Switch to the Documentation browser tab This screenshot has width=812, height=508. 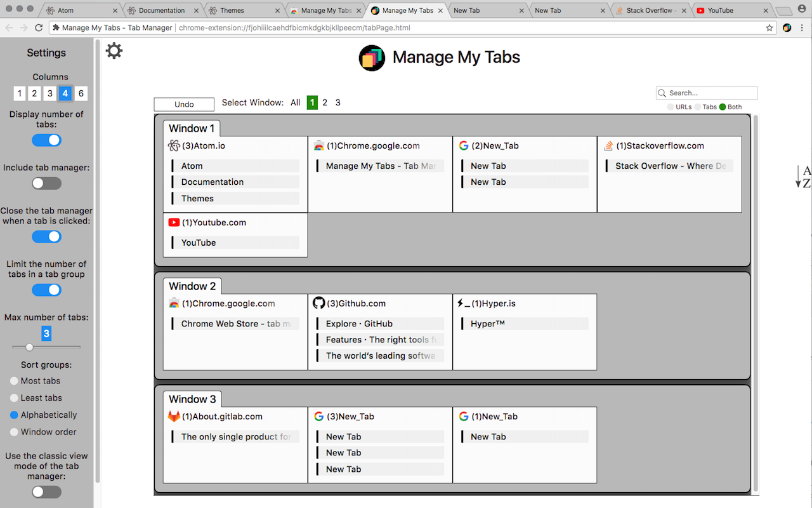click(x=162, y=11)
